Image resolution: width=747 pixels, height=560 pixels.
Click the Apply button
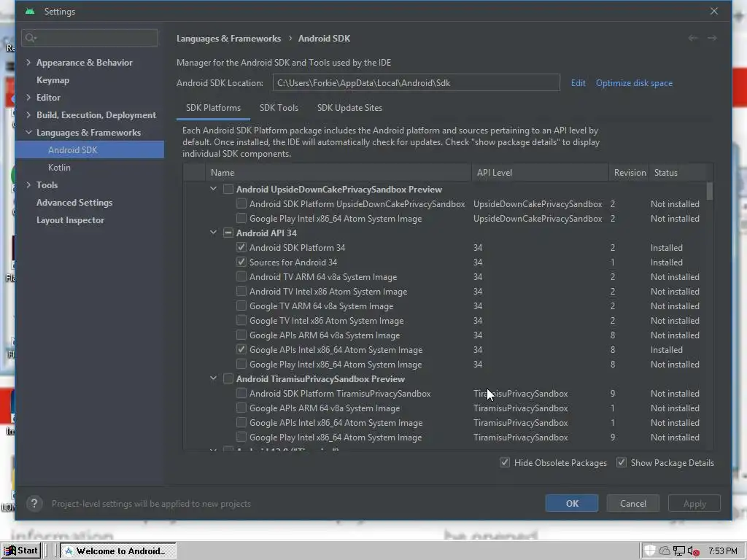[694, 503]
